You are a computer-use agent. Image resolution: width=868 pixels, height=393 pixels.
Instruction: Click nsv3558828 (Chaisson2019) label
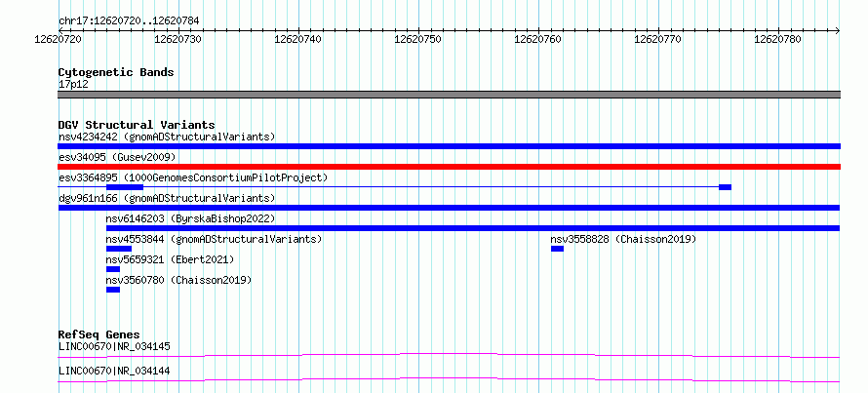click(623, 240)
